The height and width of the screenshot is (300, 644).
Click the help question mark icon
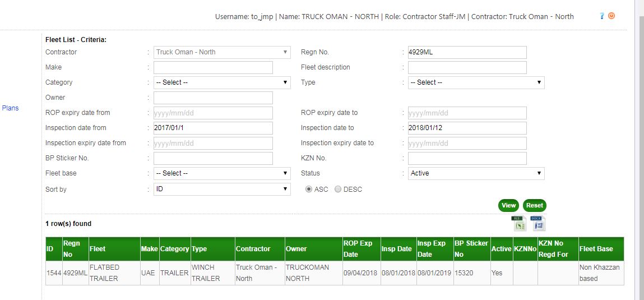coord(602,16)
